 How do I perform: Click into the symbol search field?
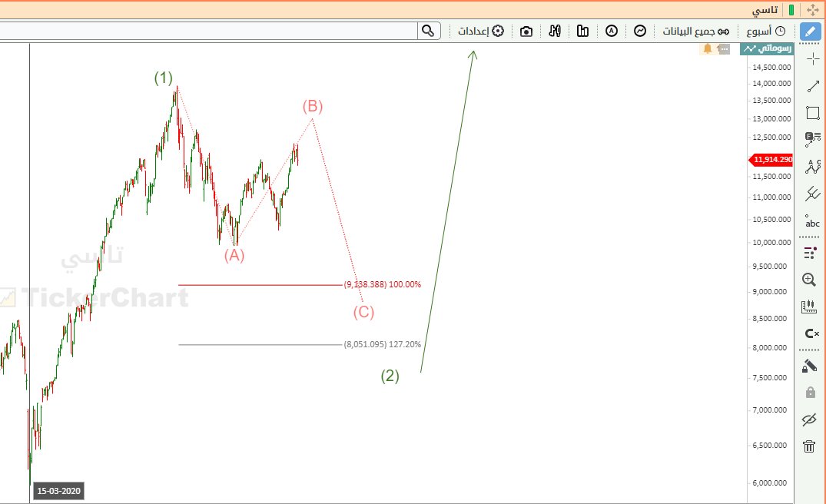[209, 31]
